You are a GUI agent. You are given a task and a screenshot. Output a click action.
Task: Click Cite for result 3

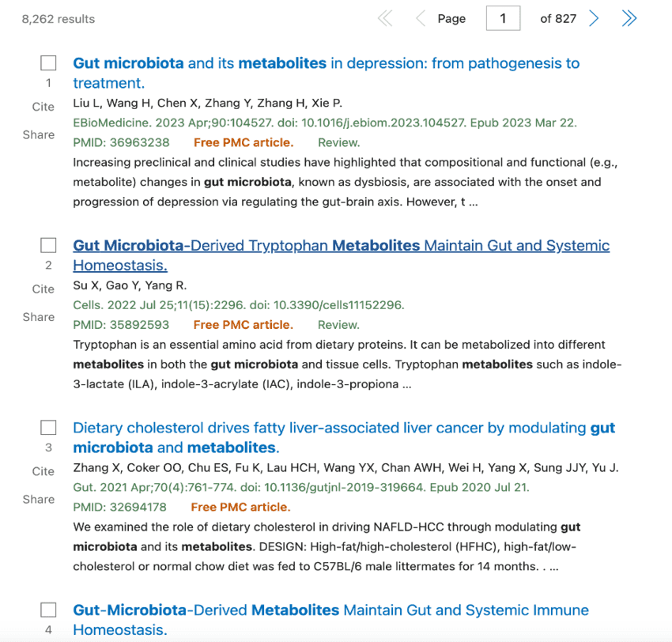click(x=43, y=471)
